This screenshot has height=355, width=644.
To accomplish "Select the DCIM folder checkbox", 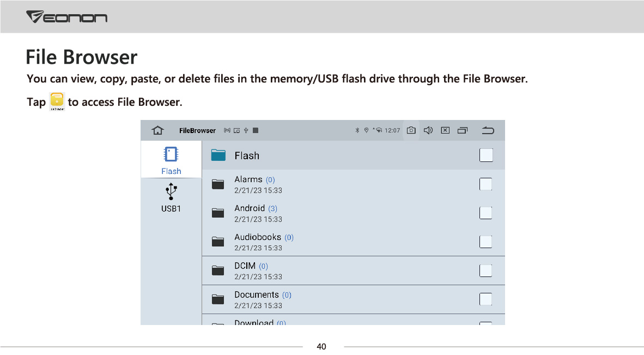I will click(485, 270).
